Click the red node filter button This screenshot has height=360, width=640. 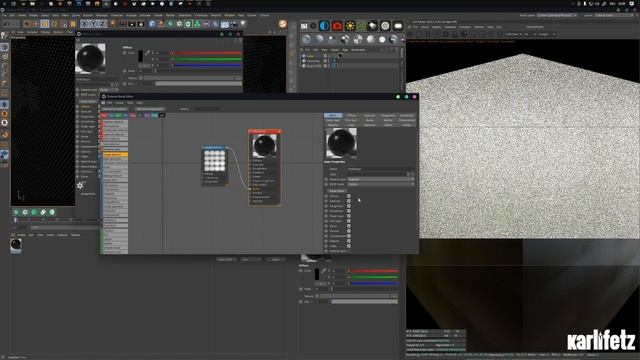[104, 116]
